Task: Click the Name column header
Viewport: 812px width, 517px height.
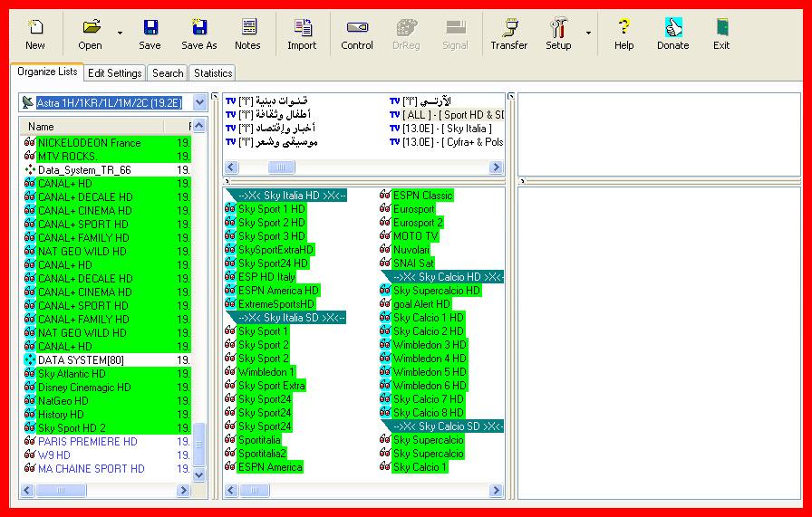Action: [92, 126]
